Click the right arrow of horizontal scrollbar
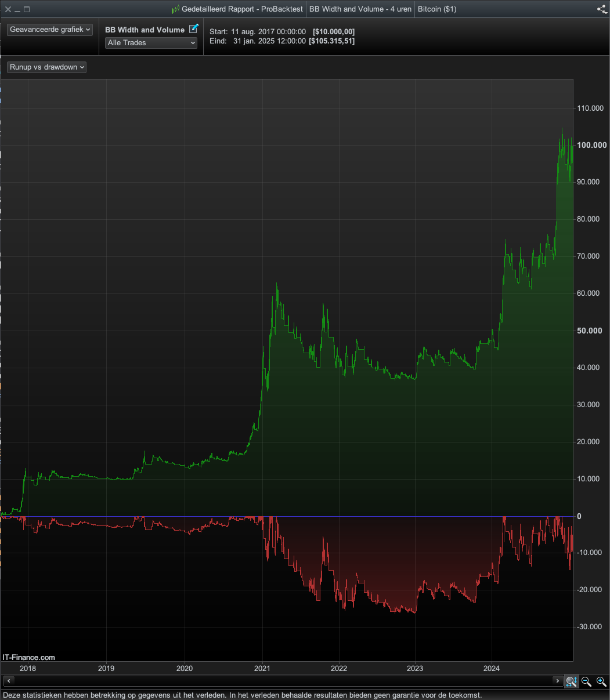The image size is (610, 700). pos(558,681)
